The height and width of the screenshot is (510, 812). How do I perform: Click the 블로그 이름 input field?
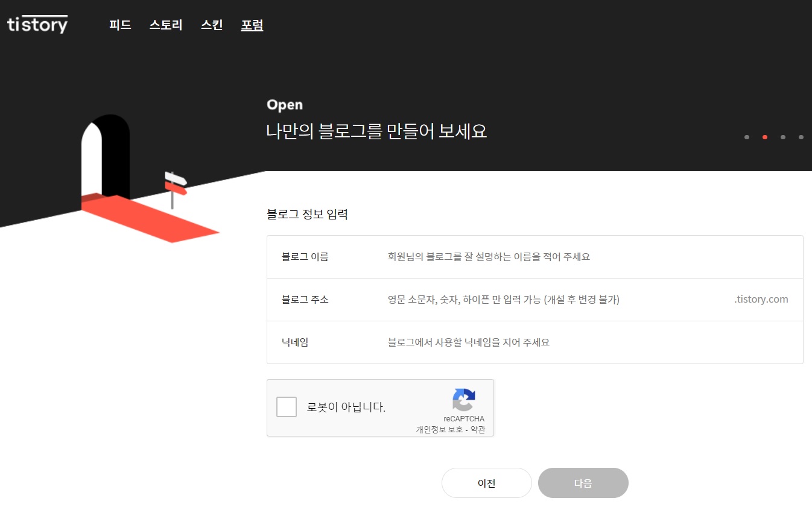[543, 256]
